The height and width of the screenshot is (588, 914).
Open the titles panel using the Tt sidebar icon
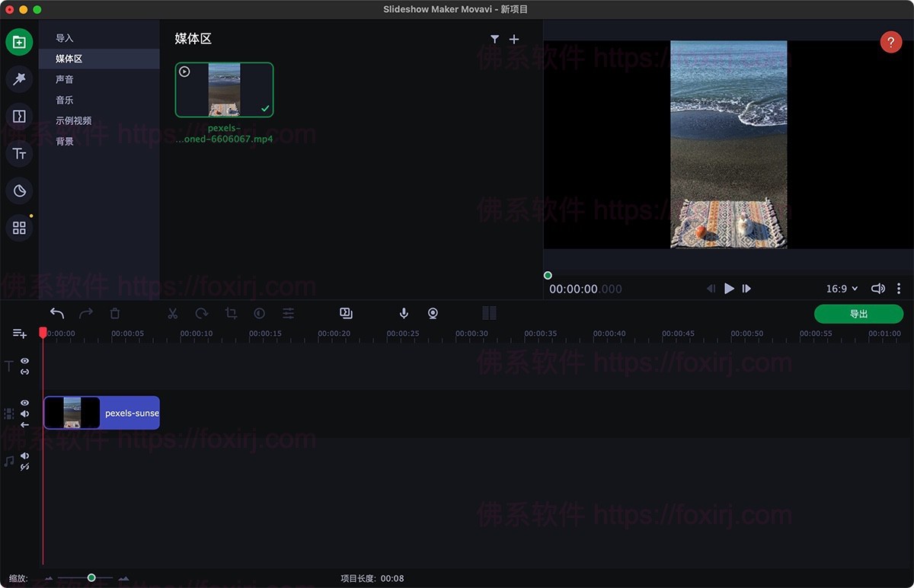pos(19,153)
